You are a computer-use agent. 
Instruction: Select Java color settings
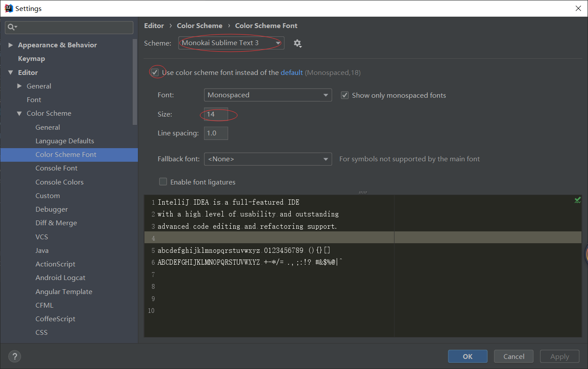[42, 250]
